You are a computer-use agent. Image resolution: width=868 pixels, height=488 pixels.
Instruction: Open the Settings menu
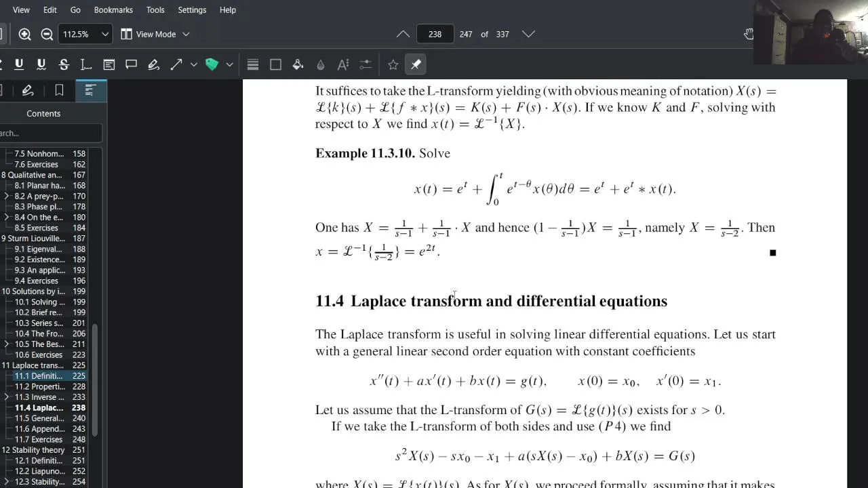(x=192, y=10)
